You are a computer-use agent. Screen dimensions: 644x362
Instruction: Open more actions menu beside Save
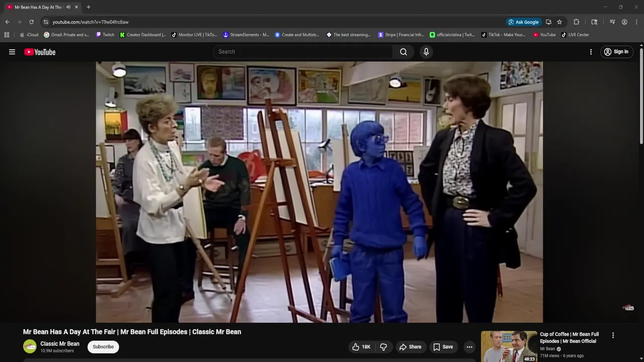469,347
